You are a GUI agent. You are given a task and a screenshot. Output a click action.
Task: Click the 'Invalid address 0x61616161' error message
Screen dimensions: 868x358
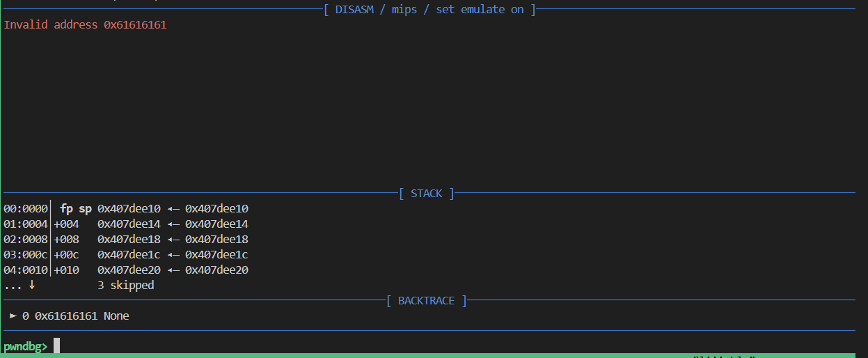[x=86, y=25]
